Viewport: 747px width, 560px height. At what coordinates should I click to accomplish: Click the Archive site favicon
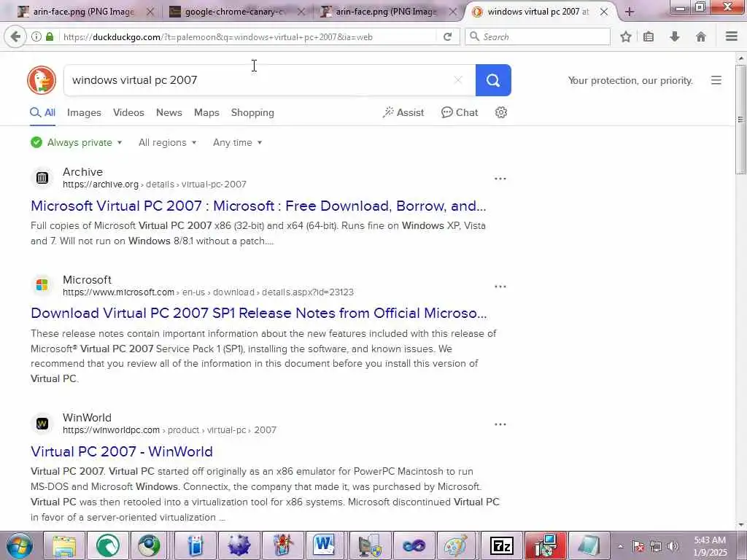(42, 178)
